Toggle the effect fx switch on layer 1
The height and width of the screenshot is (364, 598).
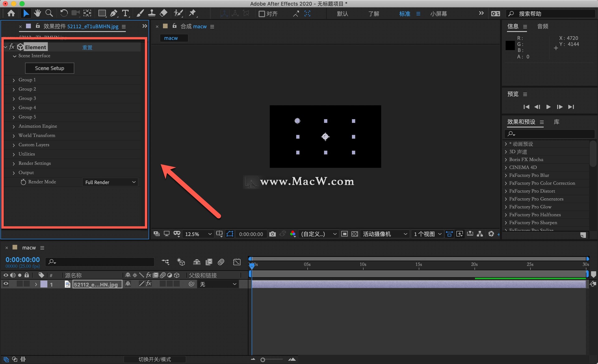(x=149, y=284)
